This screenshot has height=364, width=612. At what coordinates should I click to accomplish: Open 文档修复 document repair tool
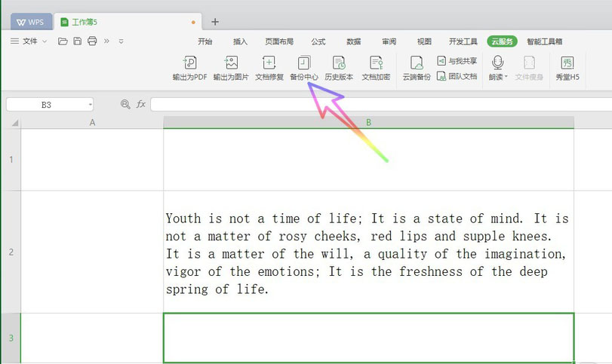pos(269,68)
